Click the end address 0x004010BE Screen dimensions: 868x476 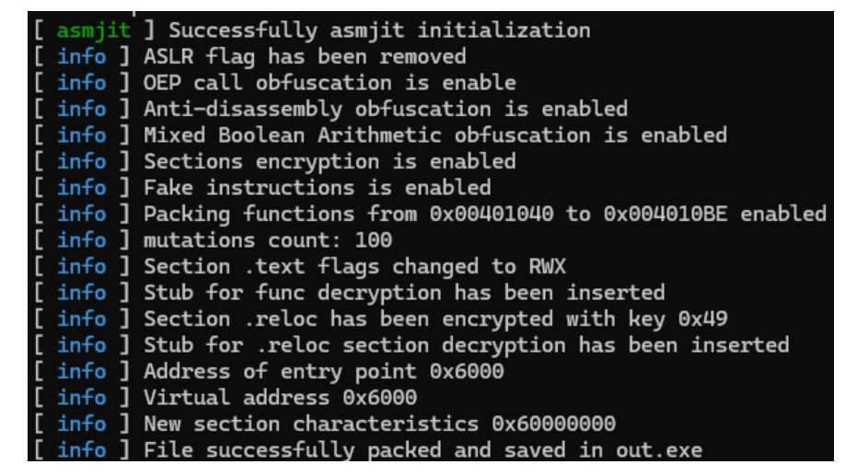[x=666, y=215]
